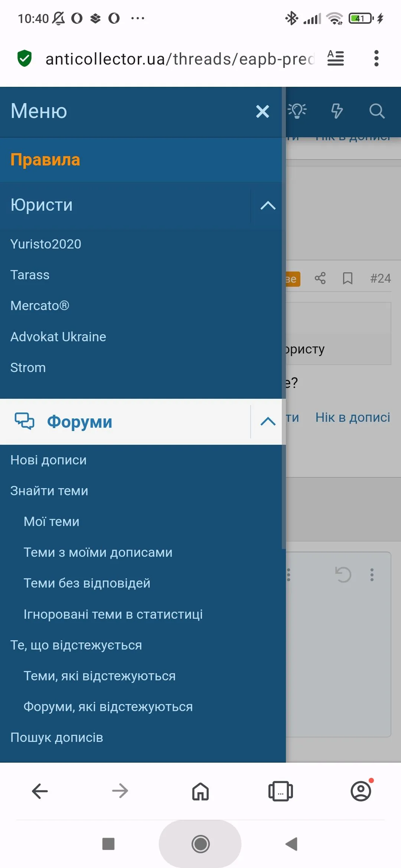Collapse the Юристи section
Screen dimensions: 401x868
[x=268, y=205]
